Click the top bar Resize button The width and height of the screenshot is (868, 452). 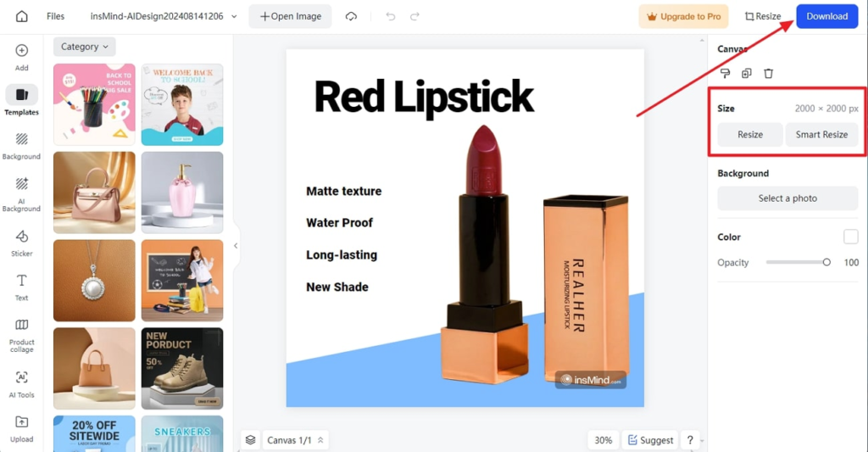click(x=763, y=16)
